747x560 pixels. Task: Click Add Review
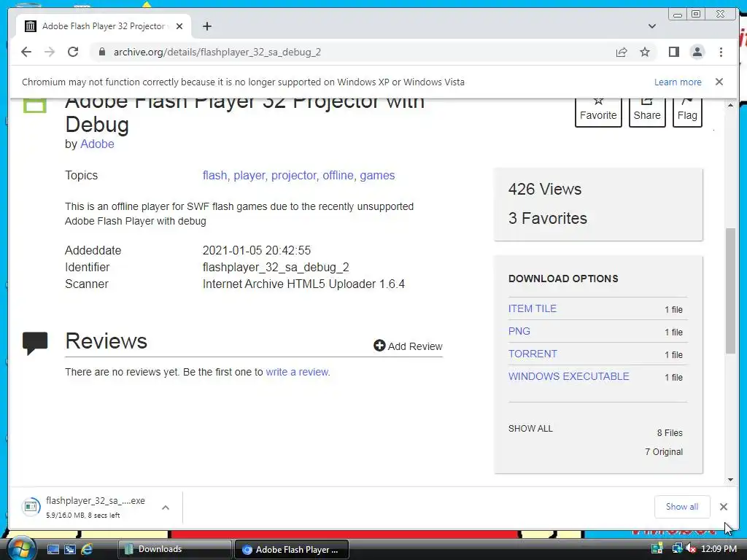pos(408,346)
